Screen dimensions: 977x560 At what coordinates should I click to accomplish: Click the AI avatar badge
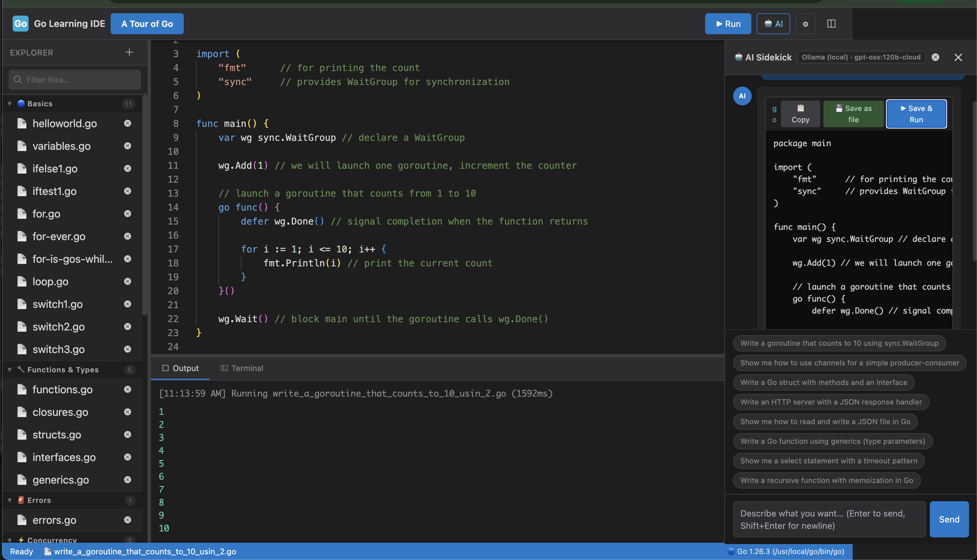(x=742, y=96)
